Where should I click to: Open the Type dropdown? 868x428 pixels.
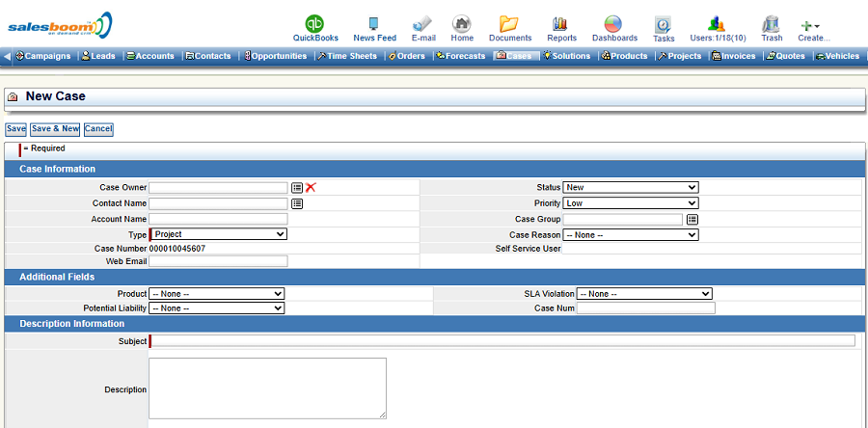point(219,234)
